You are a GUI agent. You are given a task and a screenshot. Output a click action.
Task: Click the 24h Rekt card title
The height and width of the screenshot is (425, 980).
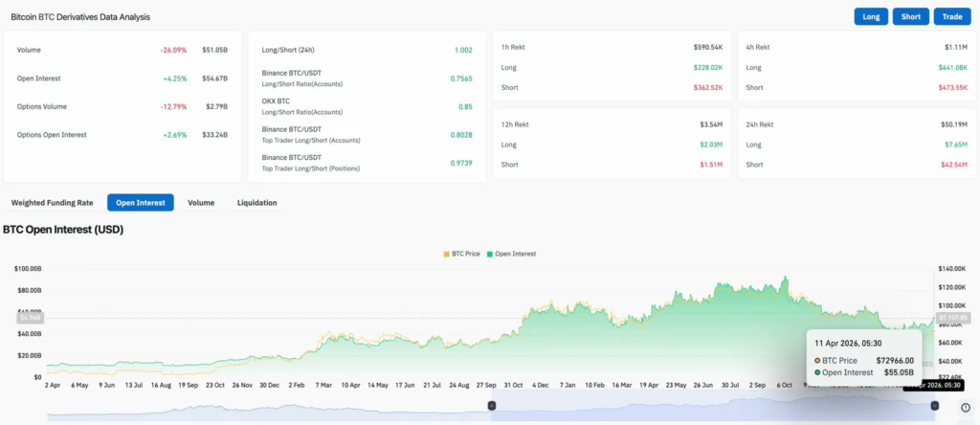point(762,124)
